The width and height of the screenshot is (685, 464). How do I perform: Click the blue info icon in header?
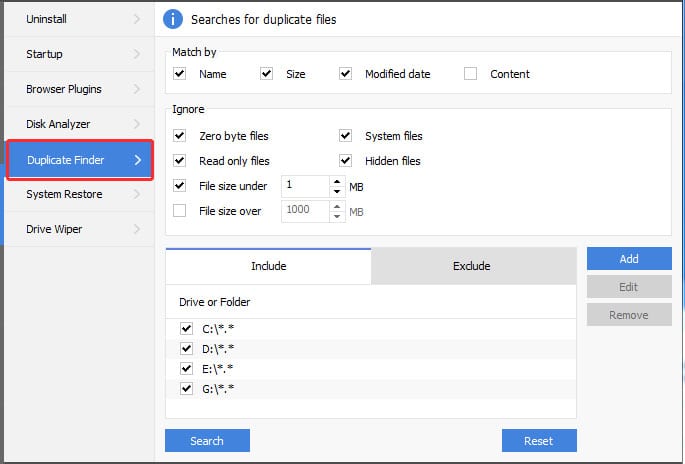point(174,19)
